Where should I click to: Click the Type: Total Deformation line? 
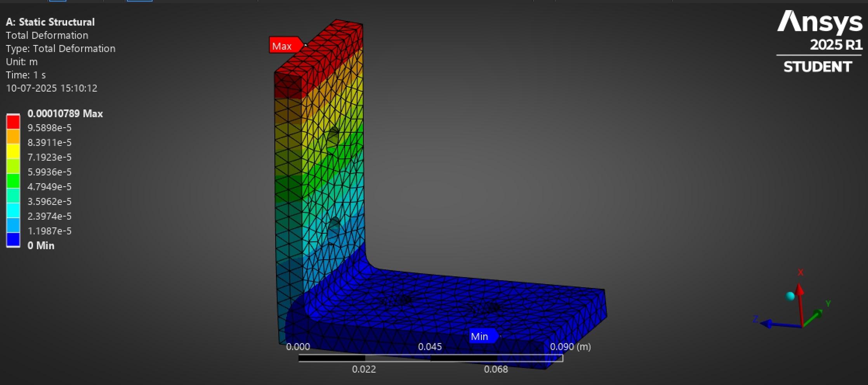pyautogui.click(x=61, y=49)
